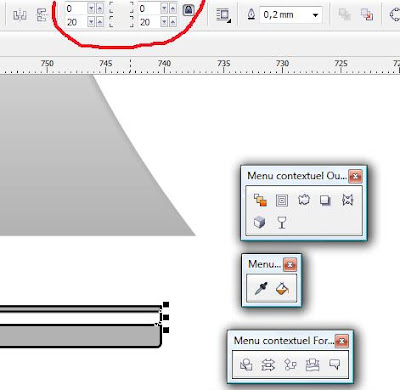Screen dimensions: 400x390
Task: Activate the Interactive Extrude cube icon
Action: click(x=260, y=222)
